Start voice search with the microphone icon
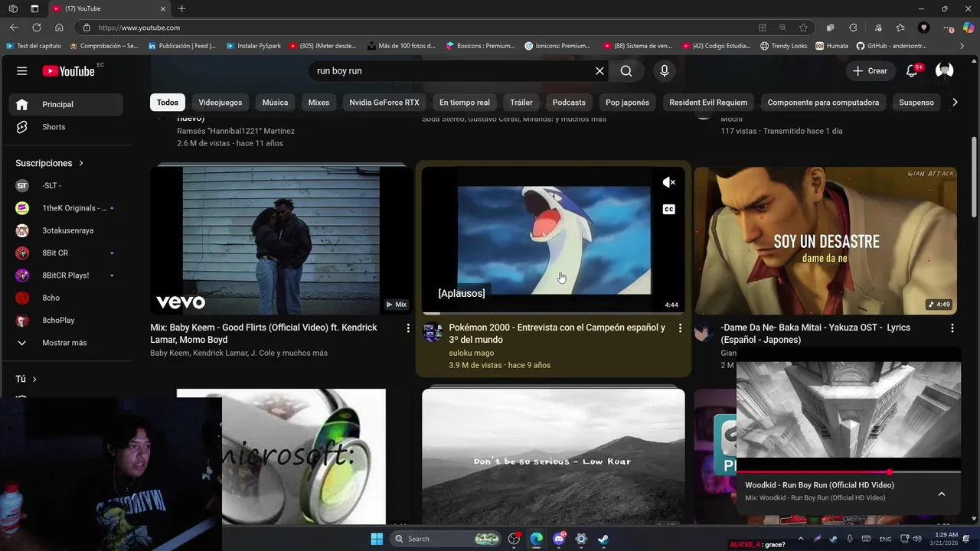This screenshot has width=980, height=551. pos(664,70)
